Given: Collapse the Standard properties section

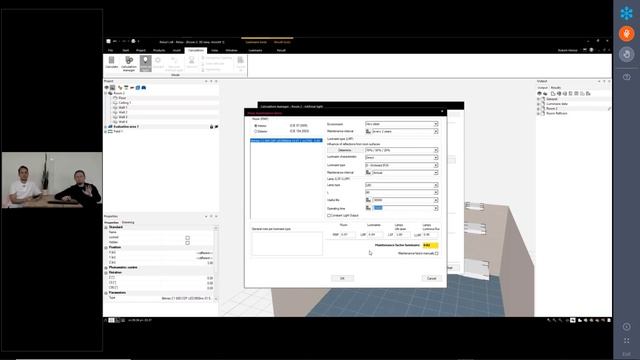Looking at the screenshot, I should [x=106, y=227].
